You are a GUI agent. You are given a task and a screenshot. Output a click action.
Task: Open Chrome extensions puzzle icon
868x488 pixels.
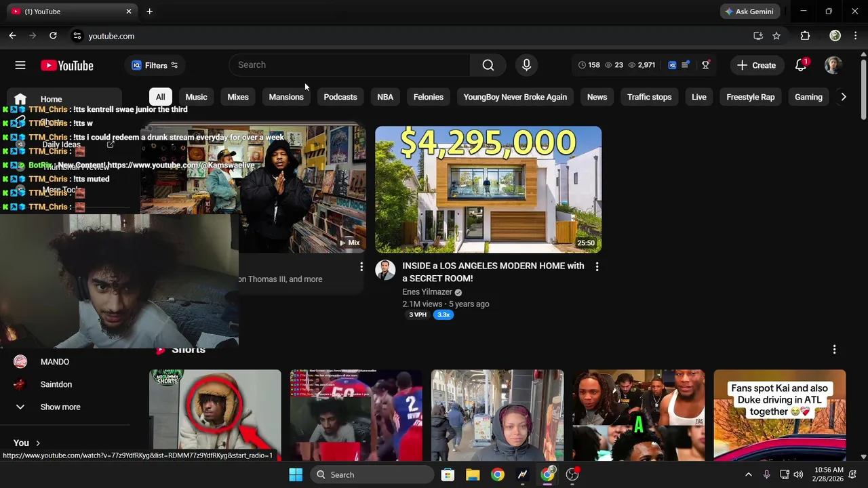(805, 36)
